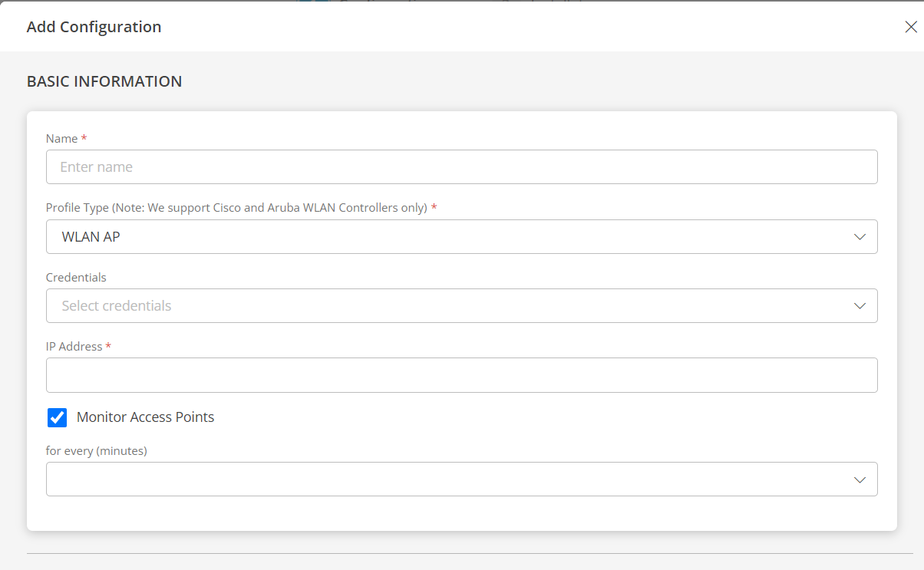Viewport: 924px width, 570px height.
Task: Click the chevron beside 'Select credentials'
Action: [x=859, y=305]
